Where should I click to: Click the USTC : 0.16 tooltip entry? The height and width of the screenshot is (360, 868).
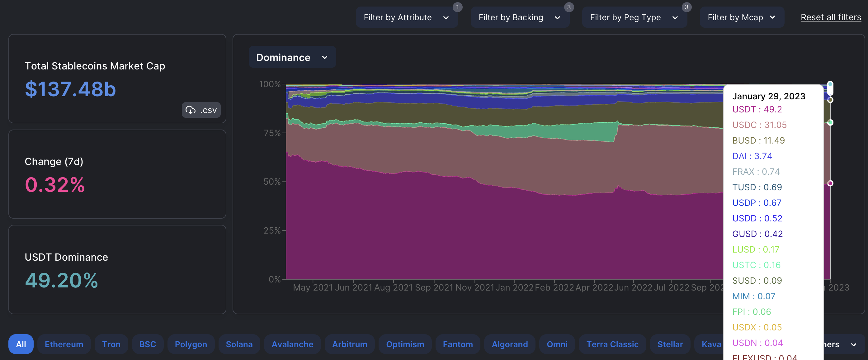756,265
